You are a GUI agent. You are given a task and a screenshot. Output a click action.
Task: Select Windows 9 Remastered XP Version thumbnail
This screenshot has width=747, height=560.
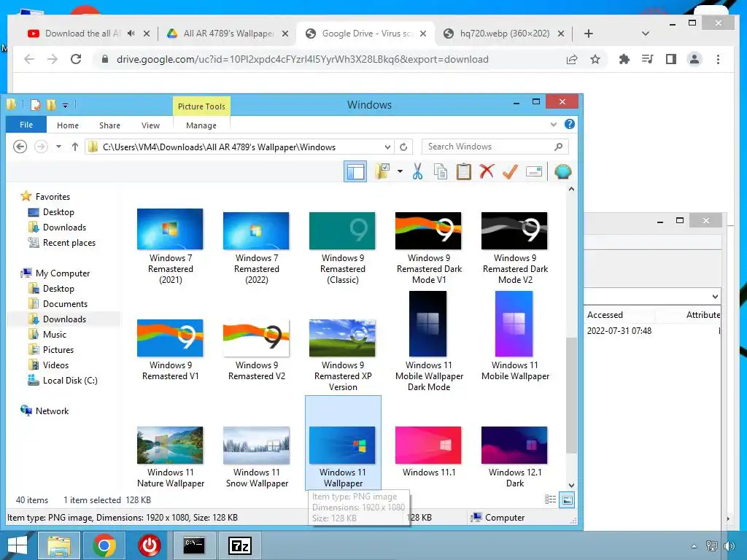342,338
